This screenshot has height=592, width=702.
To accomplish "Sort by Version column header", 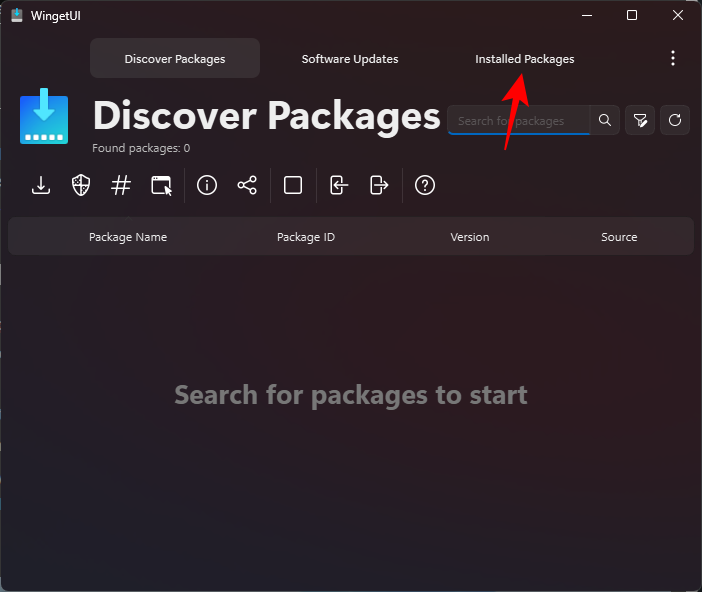I will click(x=470, y=237).
